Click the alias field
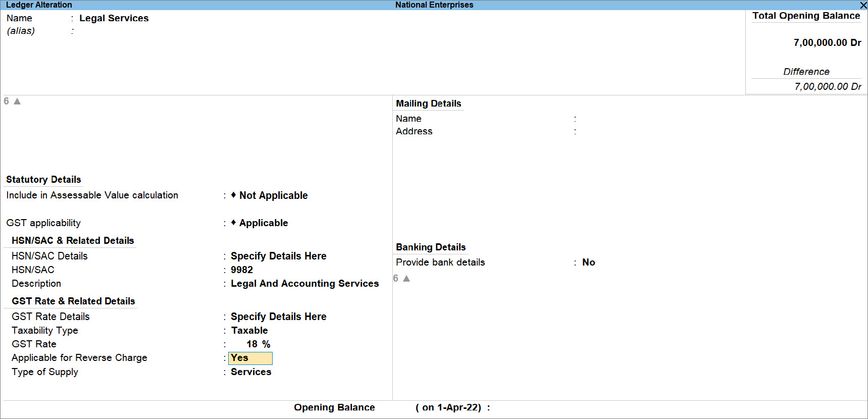This screenshot has width=868, height=419. coord(114,31)
